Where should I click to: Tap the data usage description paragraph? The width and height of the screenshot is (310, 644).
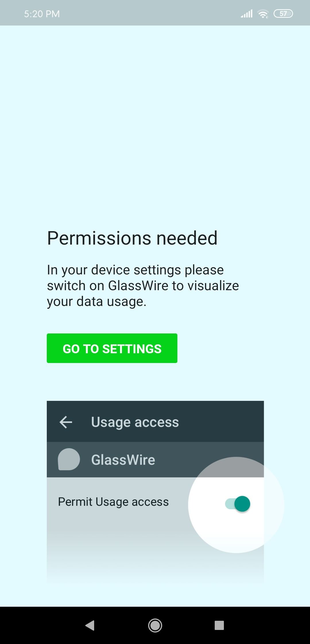point(143,286)
